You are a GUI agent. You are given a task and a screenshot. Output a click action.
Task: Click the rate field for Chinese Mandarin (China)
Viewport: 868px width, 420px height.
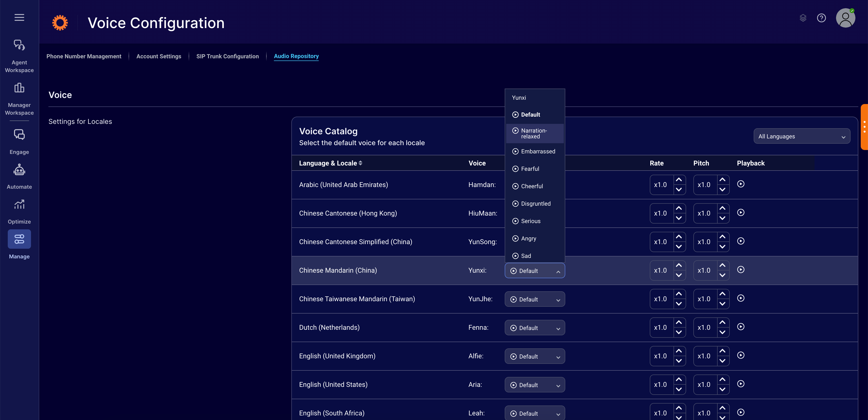coord(661,270)
